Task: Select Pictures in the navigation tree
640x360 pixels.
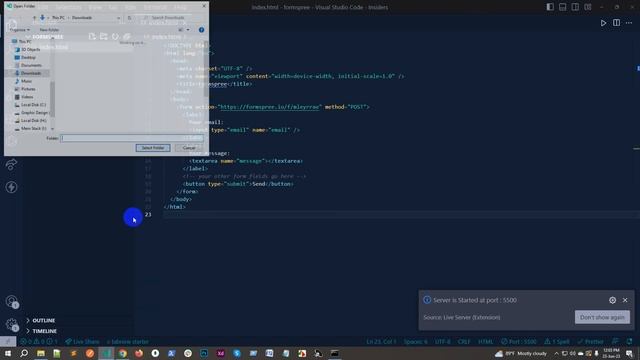Action: (25, 89)
